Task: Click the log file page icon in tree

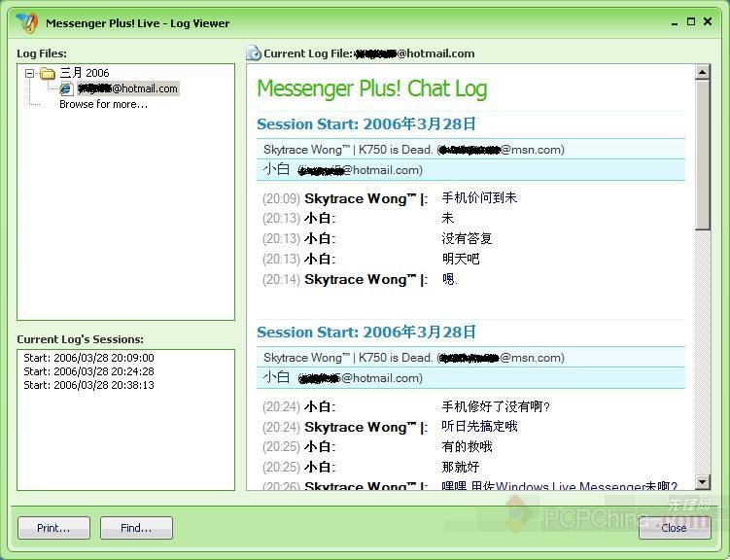Action: pyautogui.click(x=66, y=88)
